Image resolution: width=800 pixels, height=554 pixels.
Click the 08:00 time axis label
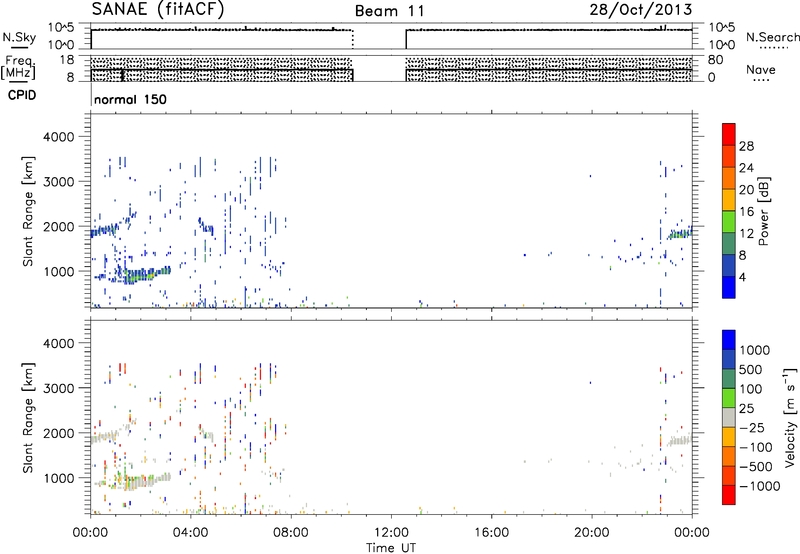click(x=291, y=533)
